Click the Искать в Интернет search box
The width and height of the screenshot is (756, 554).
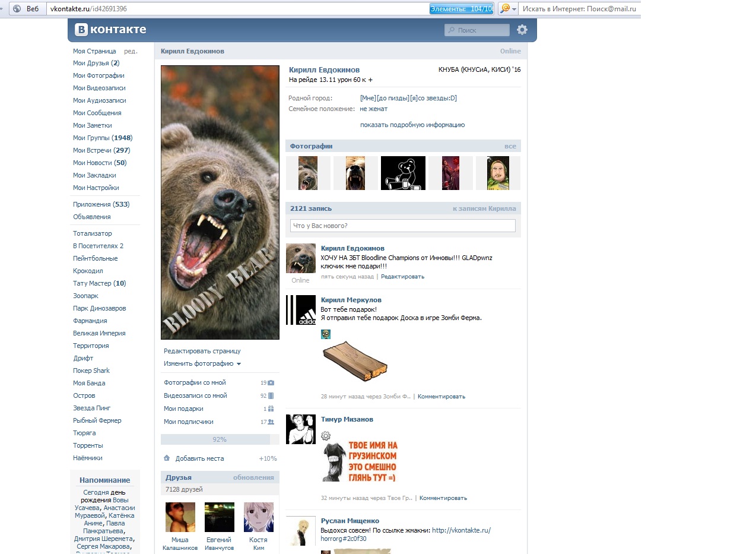[x=579, y=9]
